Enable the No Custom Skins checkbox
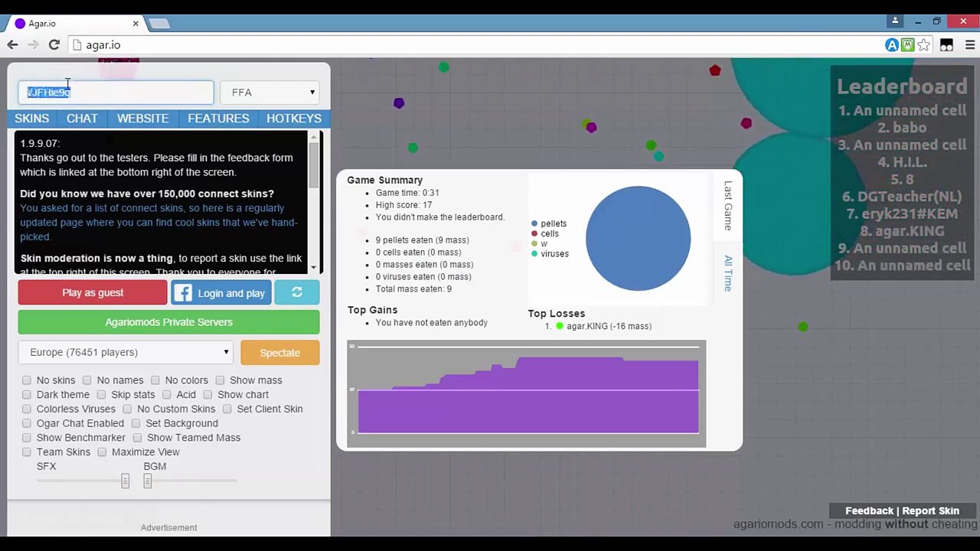Image resolution: width=980 pixels, height=551 pixels. tap(127, 409)
